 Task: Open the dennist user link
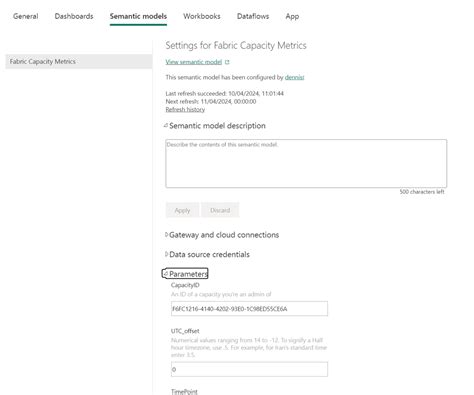[294, 77]
